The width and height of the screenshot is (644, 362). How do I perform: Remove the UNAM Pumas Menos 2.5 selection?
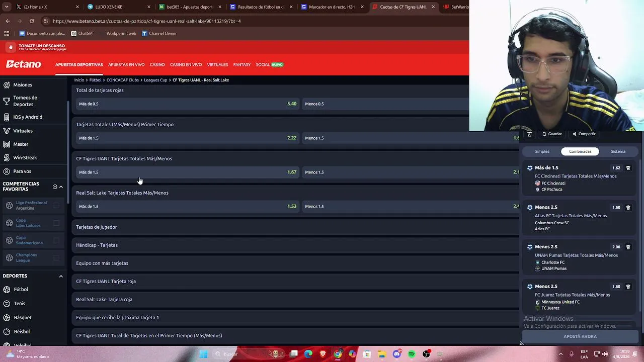(x=628, y=247)
